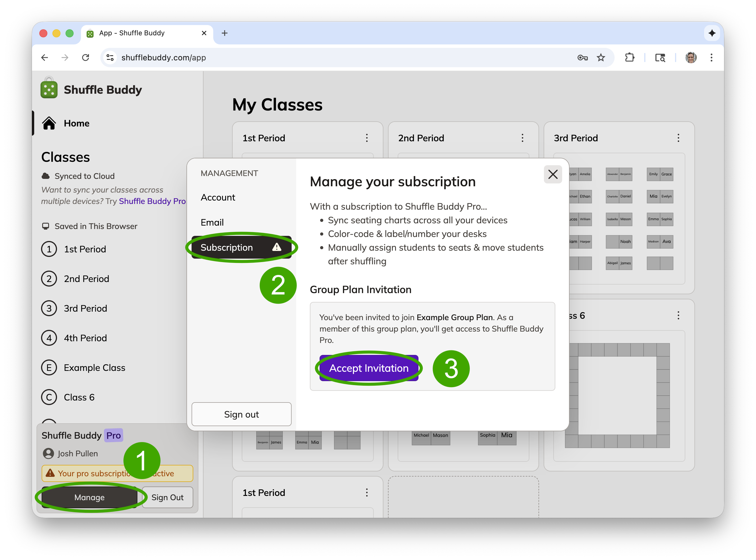Open the Chrome profile avatar

tap(690, 58)
